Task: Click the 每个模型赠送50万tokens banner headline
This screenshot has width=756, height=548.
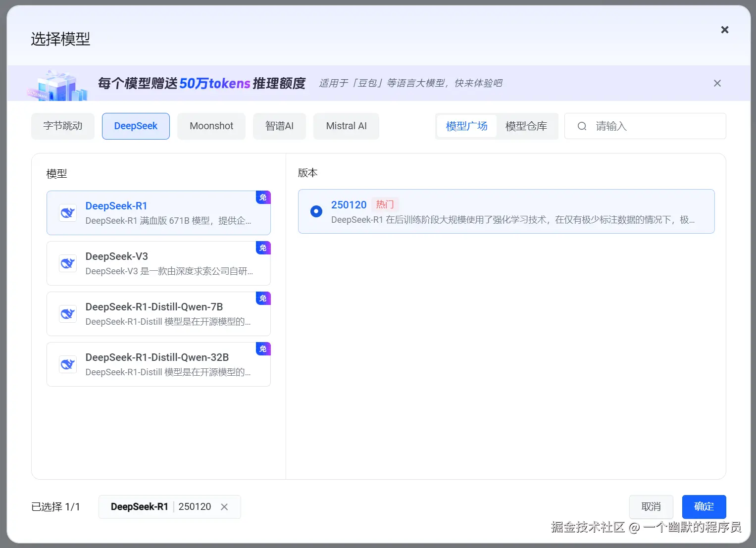Action: point(202,83)
